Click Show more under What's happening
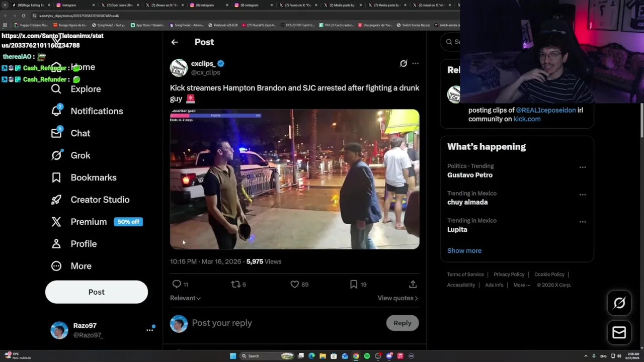Image resolution: width=644 pixels, height=362 pixels. point(464,250)
